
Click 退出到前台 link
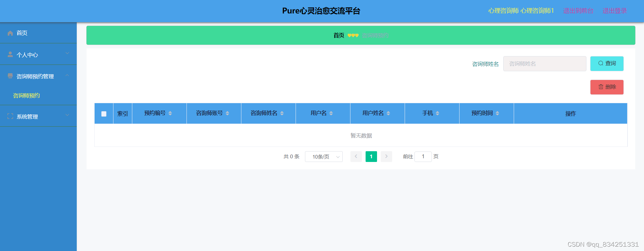click(578, 11)
